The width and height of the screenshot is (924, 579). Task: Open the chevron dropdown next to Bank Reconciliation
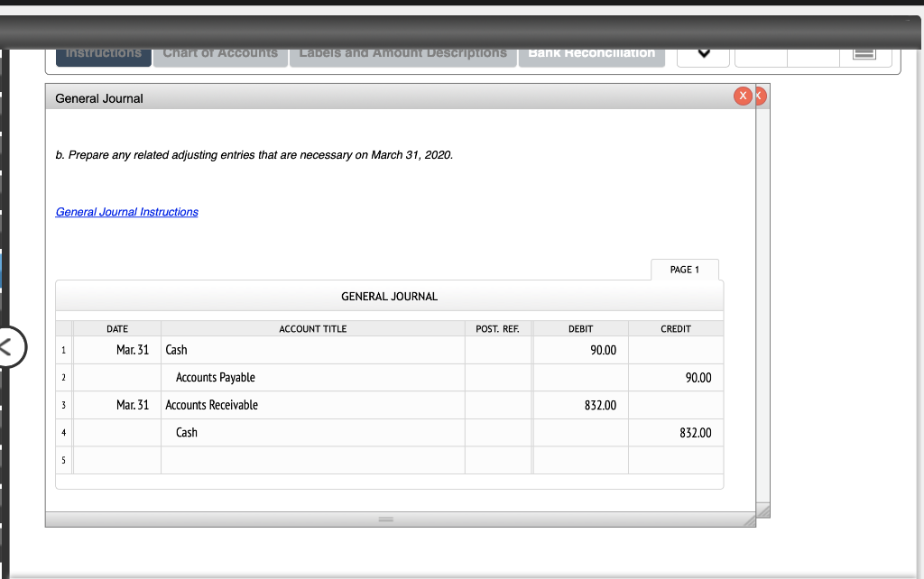click(703, 53)
